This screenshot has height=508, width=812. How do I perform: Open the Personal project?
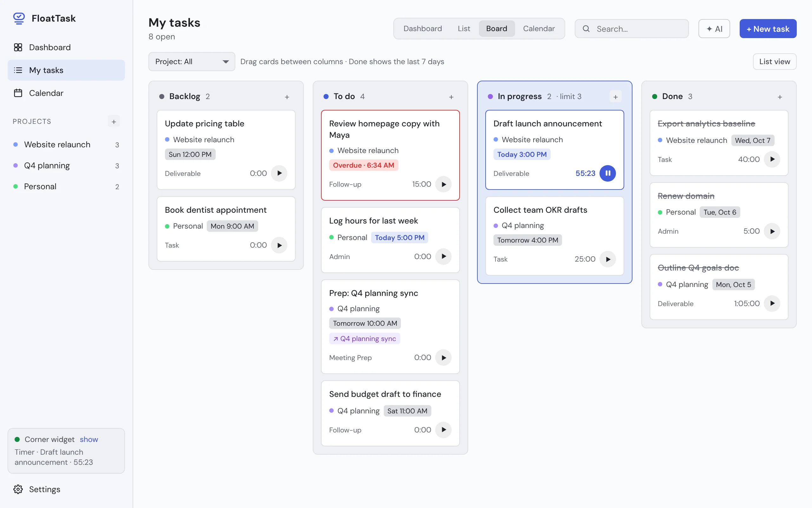pyautogui.click(x=66, y=186)
